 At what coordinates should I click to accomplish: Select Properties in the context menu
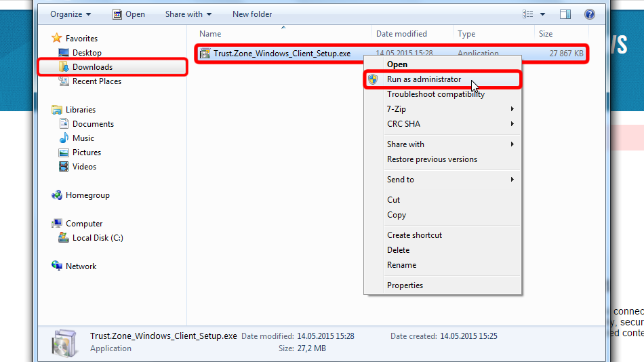pos(405,285)
